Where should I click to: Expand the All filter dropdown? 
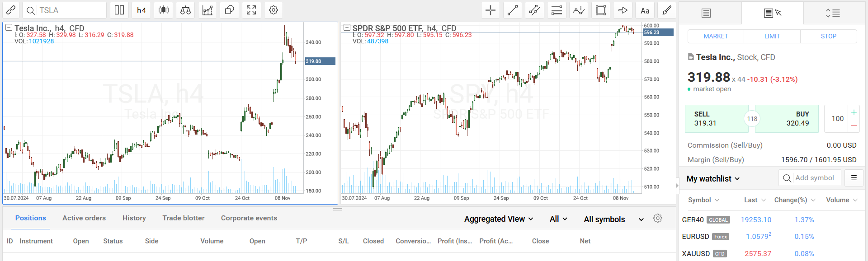click(558, 219)
